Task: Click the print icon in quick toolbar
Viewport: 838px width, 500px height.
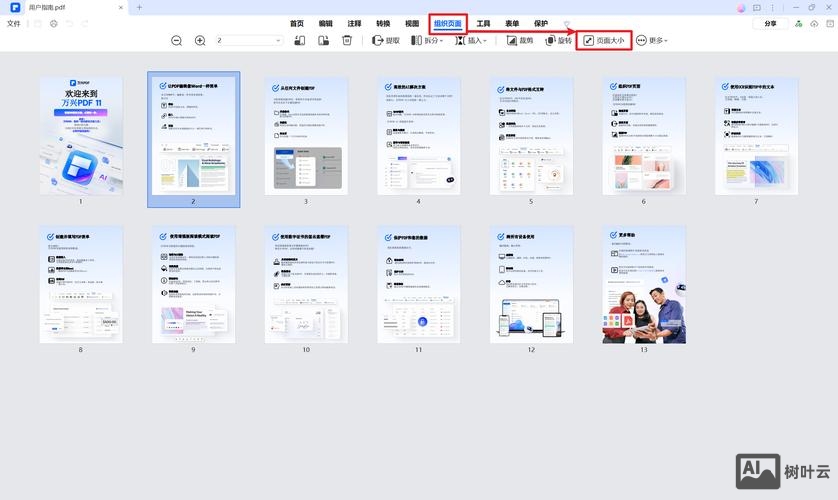Action: (x=54, y=23)
